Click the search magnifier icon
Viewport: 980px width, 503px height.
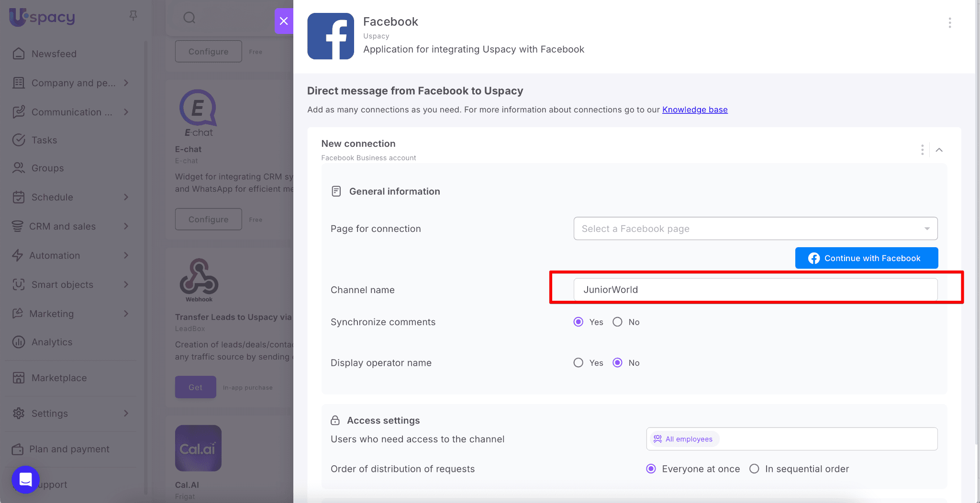click(x=189, y=18)
